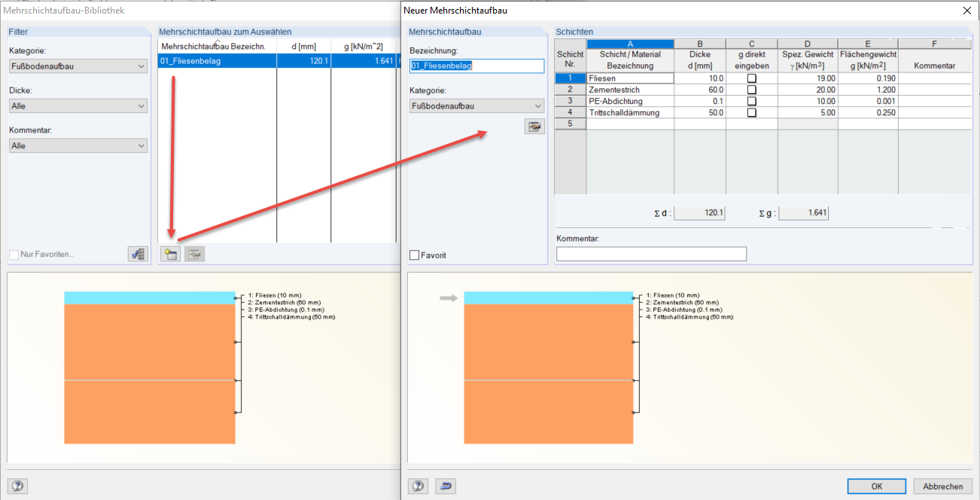The height and width of the screenshot is (500, 980).
Task: Click specific weight cell 20.00
Action: [x=808, y=90]
